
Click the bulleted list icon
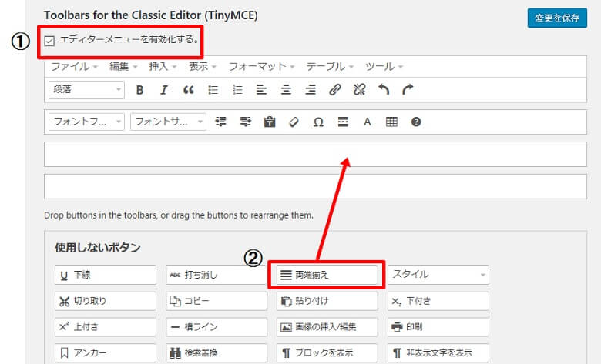[x=213, y=90]
